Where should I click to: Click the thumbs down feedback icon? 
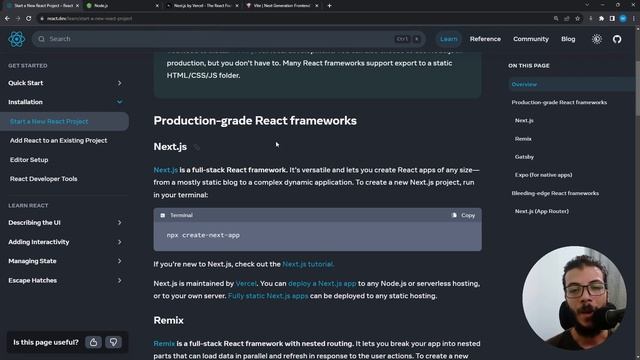tap(113, 342)
